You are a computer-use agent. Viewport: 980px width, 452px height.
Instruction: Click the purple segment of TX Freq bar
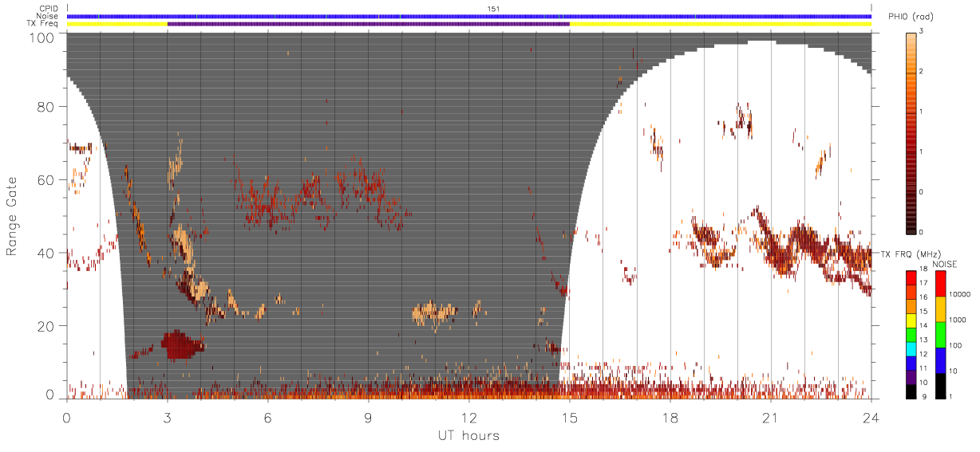[369, 24]
